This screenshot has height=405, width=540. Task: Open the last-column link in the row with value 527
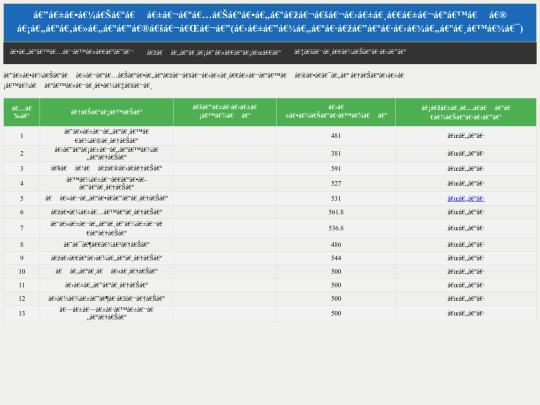(466, 183)
